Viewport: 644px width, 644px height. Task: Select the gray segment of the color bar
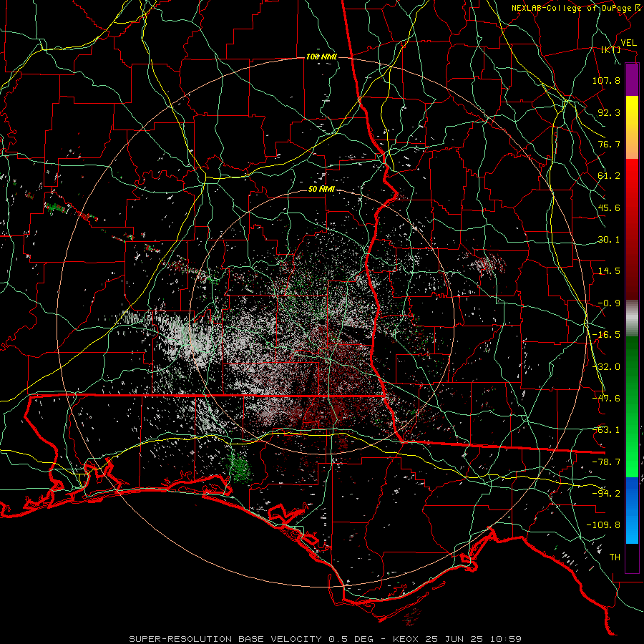(x=632, y=316)
